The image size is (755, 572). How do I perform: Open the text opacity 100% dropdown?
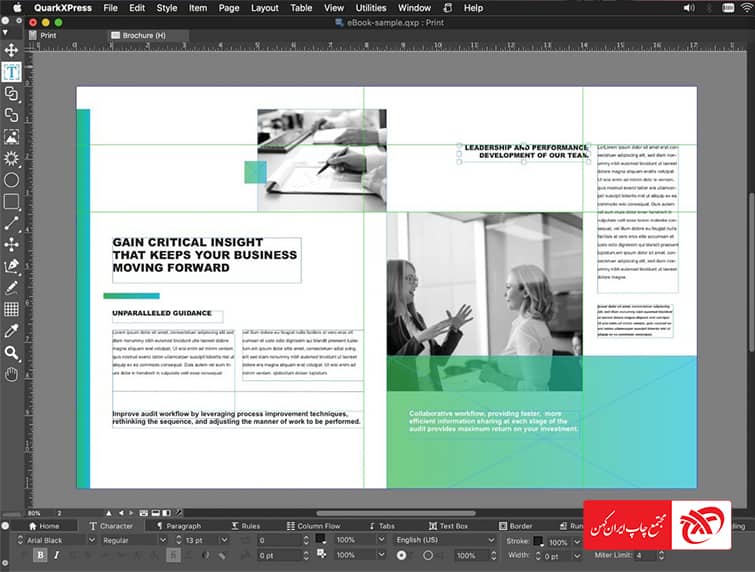click(381, 555)
